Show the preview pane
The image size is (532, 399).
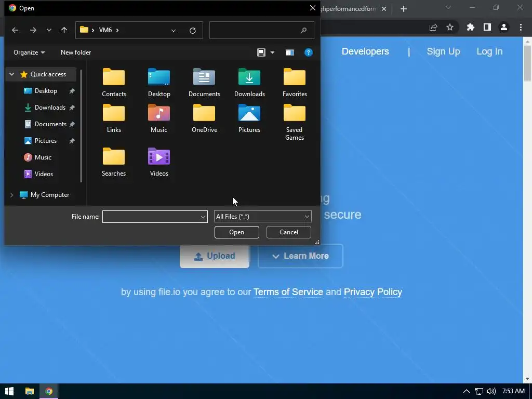[x=290, y=52]
